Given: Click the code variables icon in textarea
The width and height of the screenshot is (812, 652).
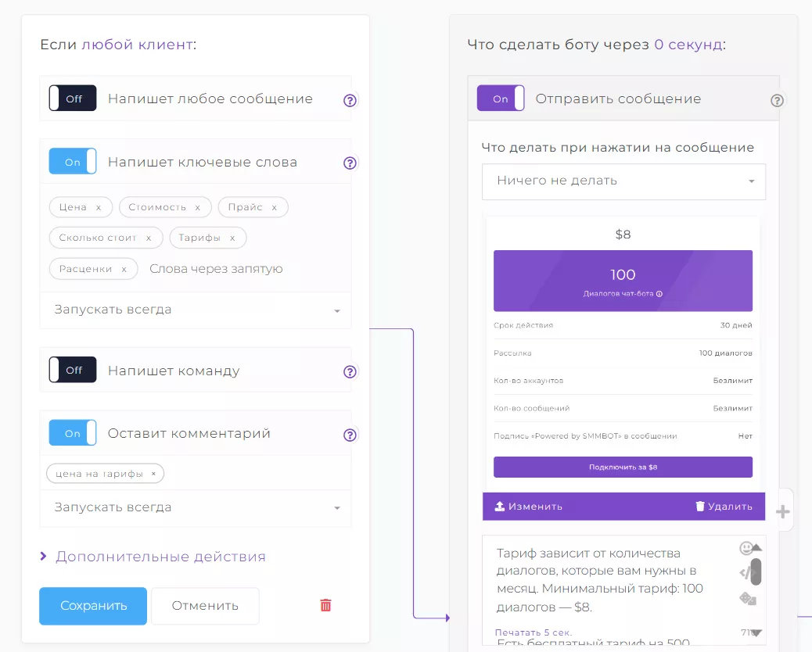Looking at the screenshot, I should pos(746,573).
